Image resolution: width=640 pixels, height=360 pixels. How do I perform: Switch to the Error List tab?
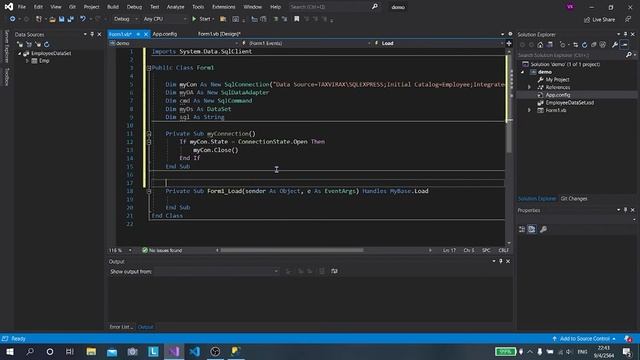(x=120, y=327)
